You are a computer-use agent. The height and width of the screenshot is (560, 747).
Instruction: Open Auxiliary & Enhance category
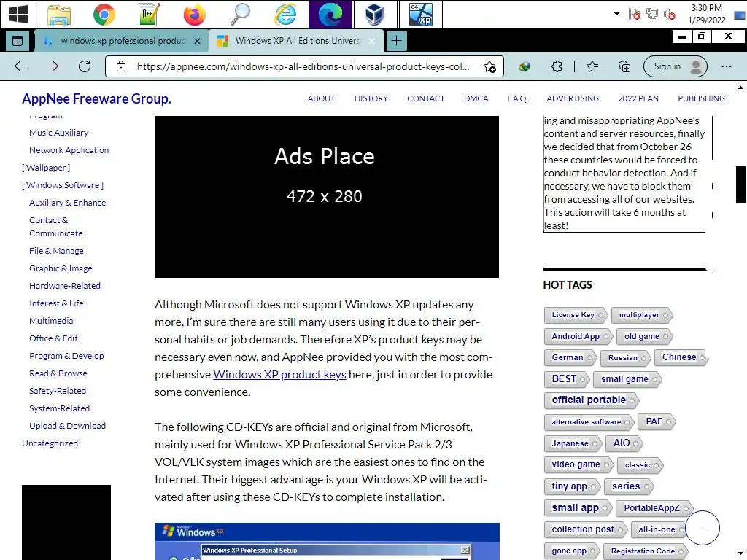[68, 203]
